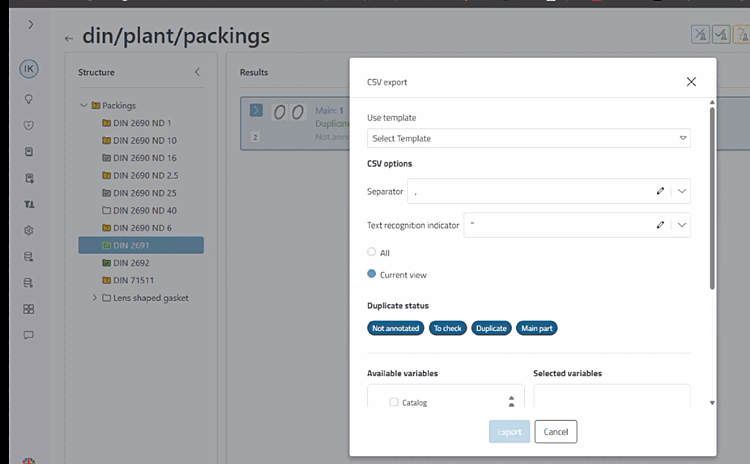Open the Select Template dropdown
750x464 pixels.
coord(529,138)
